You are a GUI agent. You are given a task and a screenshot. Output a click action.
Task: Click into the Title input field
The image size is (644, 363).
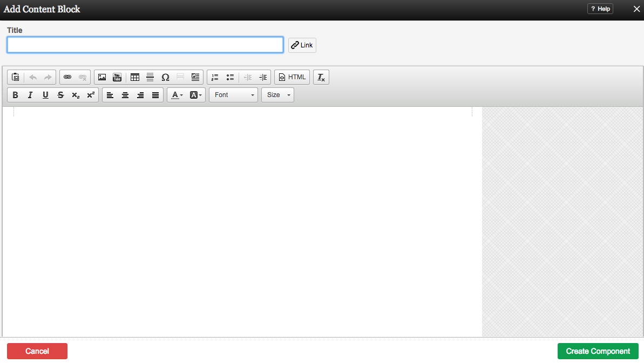[145, 45]
